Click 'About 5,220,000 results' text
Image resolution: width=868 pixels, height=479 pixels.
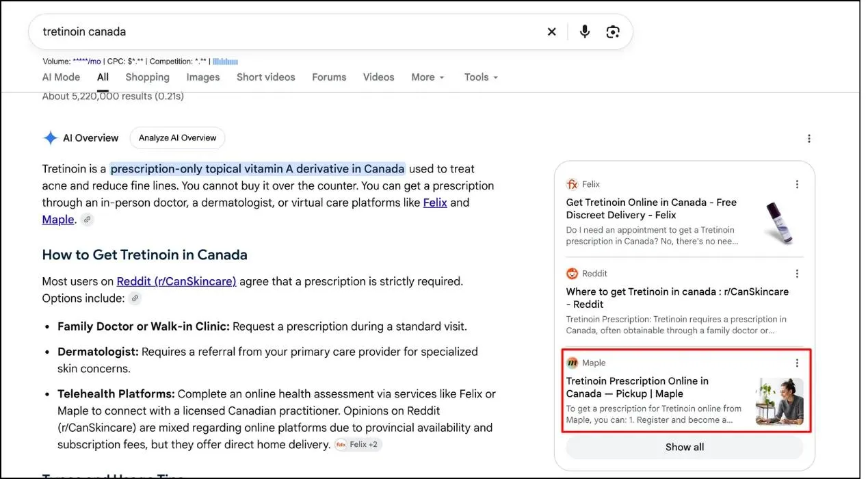point(113,96)
